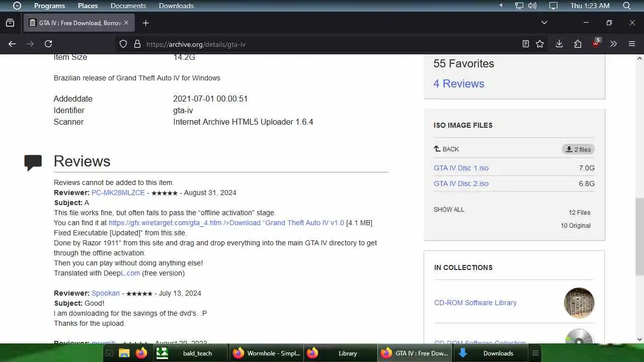Click the desktop logo icon top-left
This screenshot has width=644, height=362.
[17, 6]
